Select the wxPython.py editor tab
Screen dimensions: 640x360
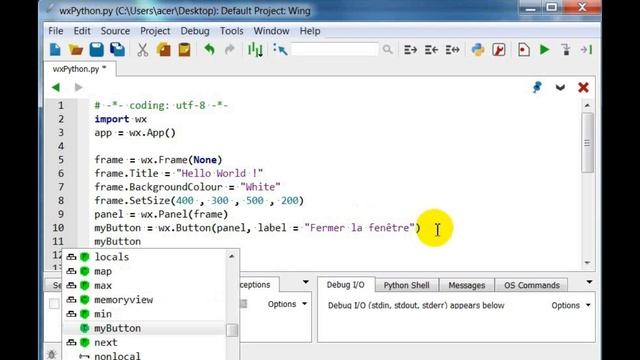pos(80,69)
